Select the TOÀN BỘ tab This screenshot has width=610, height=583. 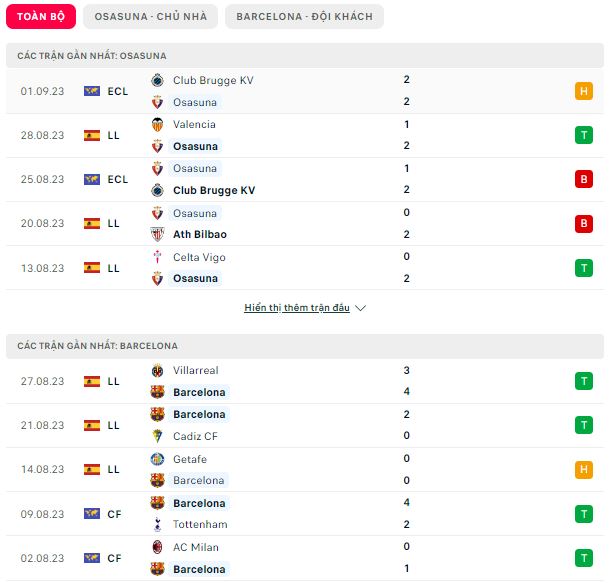(x=41, y=16)
